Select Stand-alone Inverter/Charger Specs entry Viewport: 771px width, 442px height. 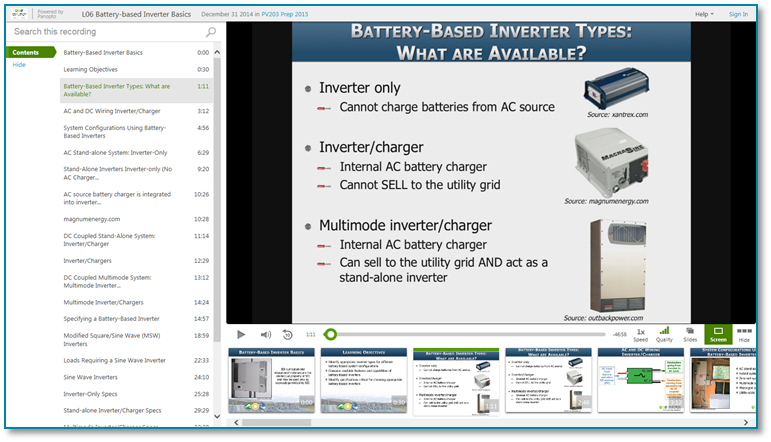pyautogui.click(x=136, y=411)
